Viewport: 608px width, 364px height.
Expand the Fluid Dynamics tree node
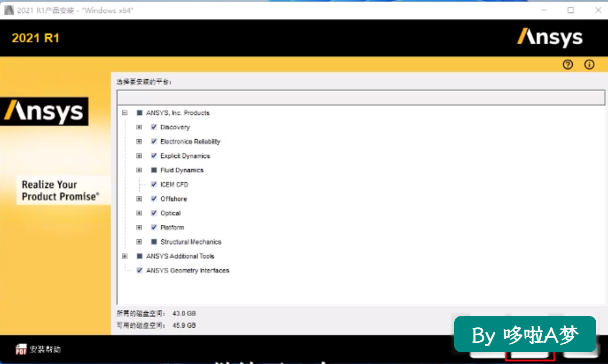tap(139, 170)
